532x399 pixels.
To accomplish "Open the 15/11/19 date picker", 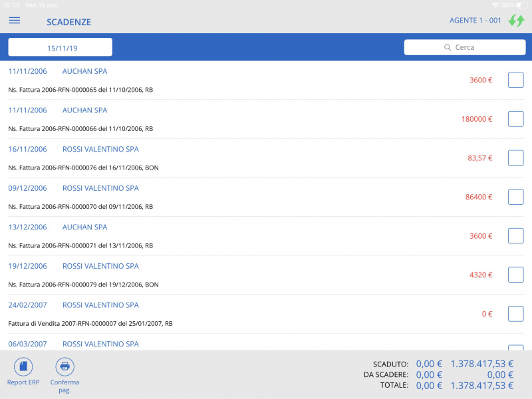I will coord(61,48).
